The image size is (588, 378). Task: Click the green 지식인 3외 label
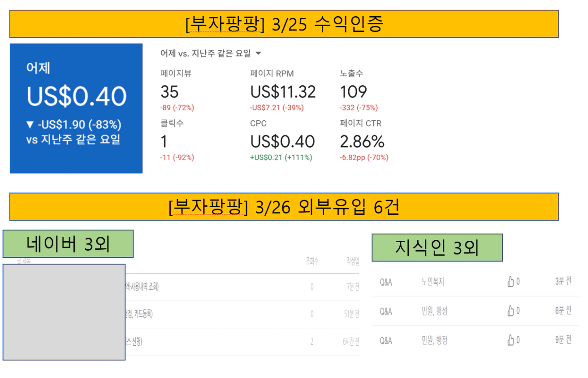437,248
